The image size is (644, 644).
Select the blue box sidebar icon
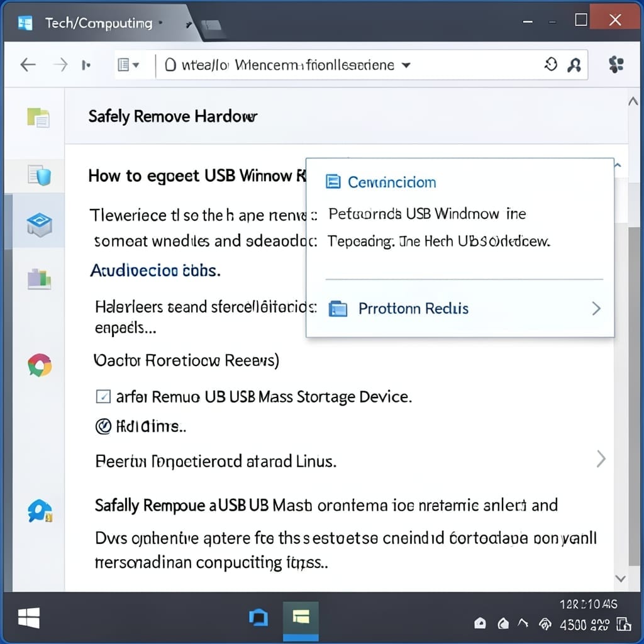pos(39,225)
